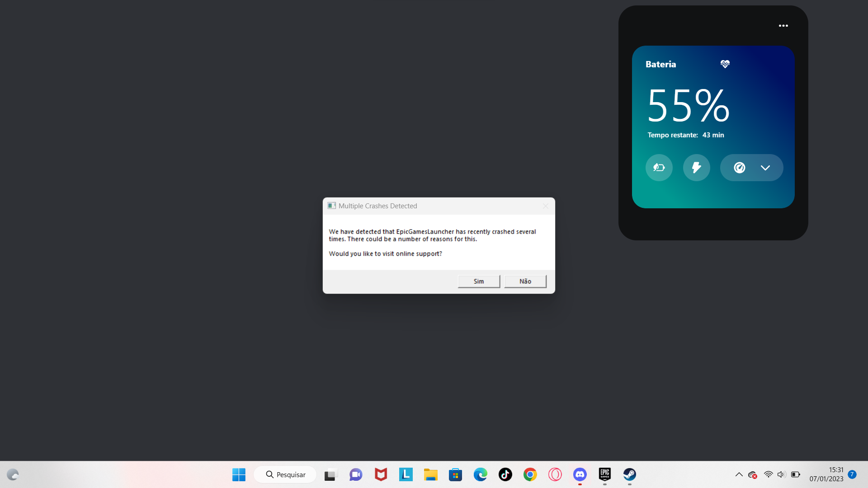
Task: Open TikTok from the taskbar
Action: [x=505, y=474]
